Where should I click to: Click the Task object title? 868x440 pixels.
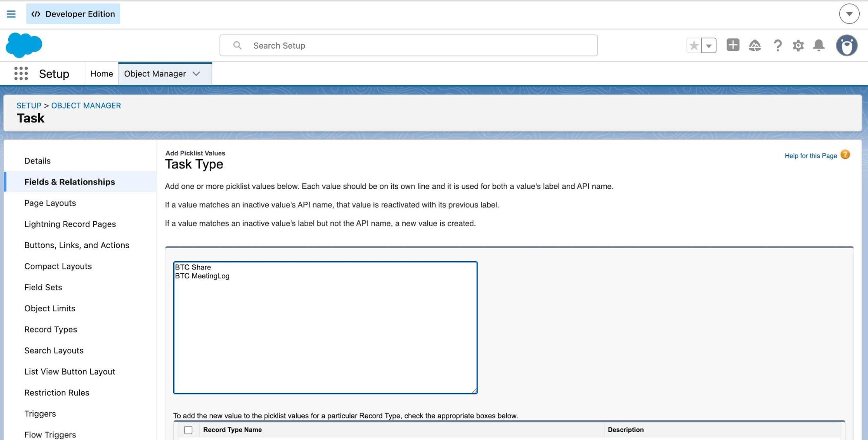[x=31, y=118]
